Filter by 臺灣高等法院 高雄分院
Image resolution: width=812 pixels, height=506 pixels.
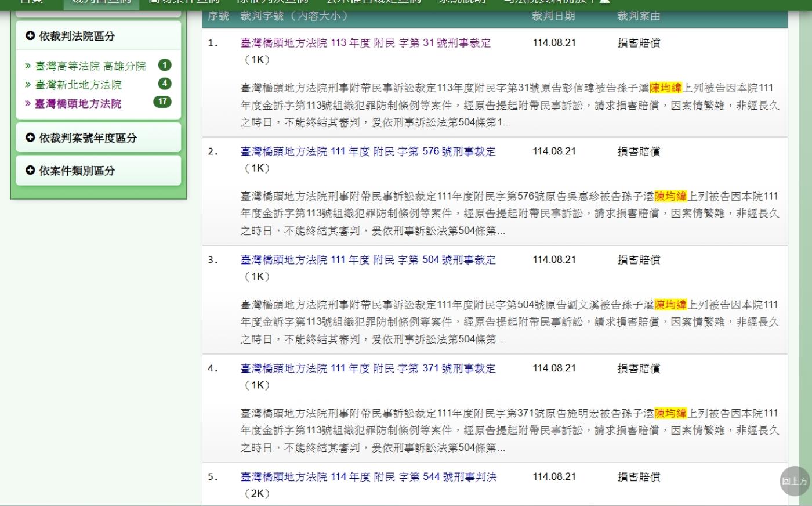(90, 66)
